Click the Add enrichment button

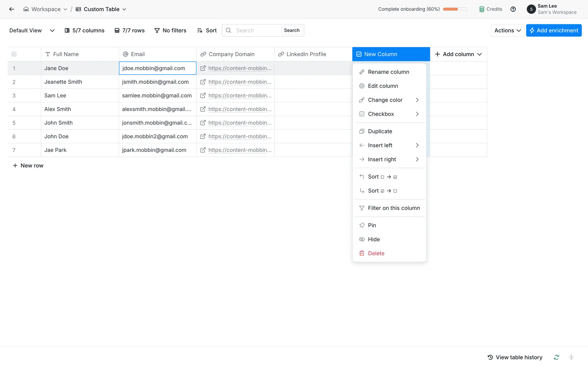coord(554,30)
